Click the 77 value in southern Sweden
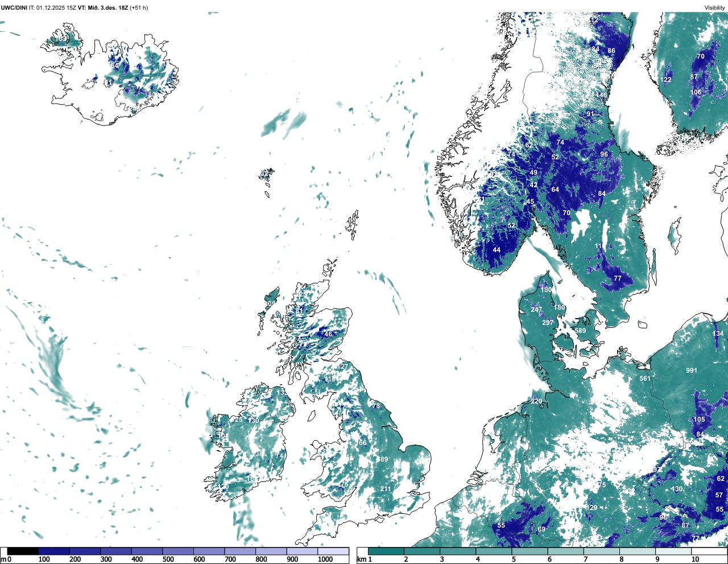Screen dimensions: 728x564 coord(618,278)
